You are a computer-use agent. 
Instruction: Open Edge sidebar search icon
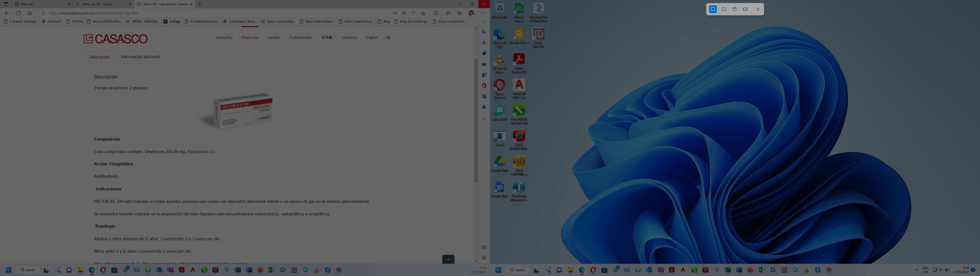click(x=484, y=32)
